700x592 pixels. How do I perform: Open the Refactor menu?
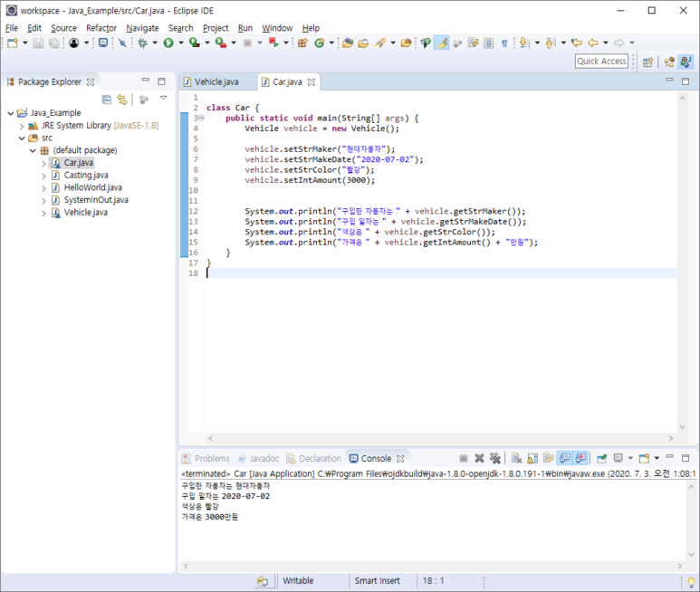[101, 28]
